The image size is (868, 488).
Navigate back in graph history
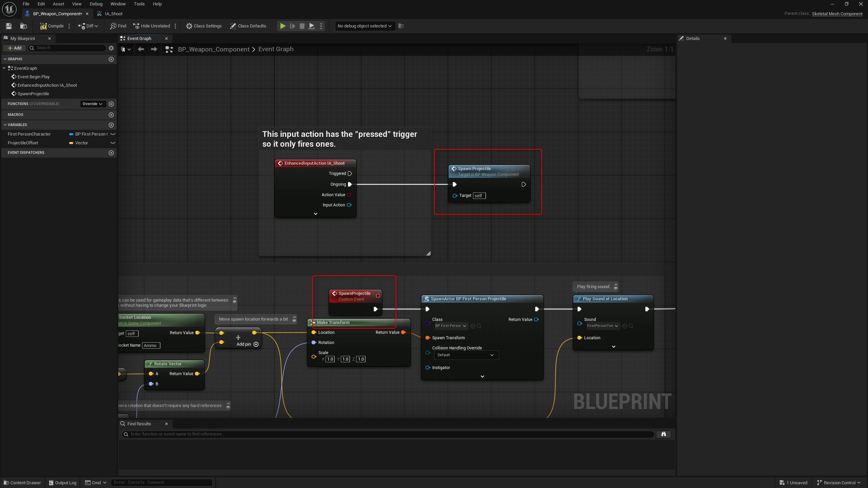[141, 49]
